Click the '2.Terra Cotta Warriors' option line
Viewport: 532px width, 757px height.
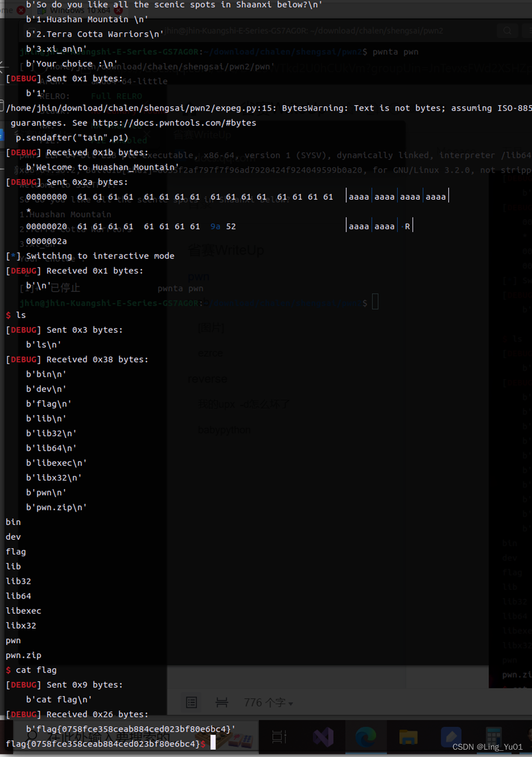coord(95,34)
